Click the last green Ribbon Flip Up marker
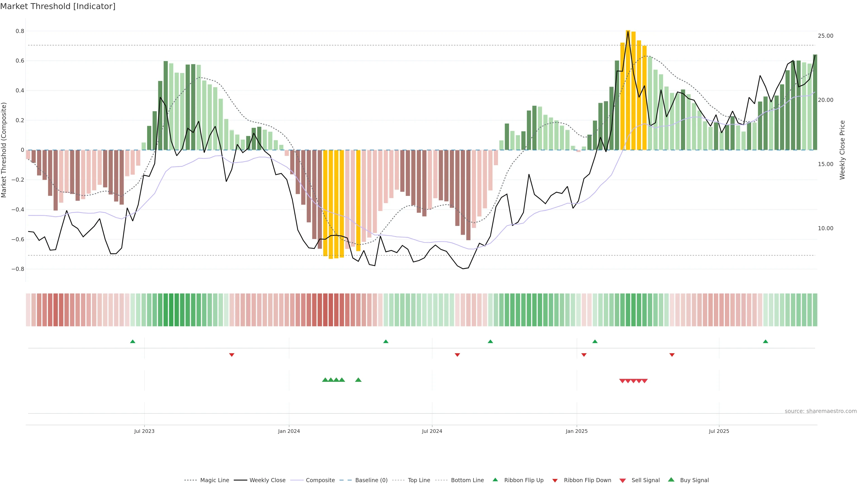This screenshot has width=868, height=488. pyautogui.click(x=766, y=342)
